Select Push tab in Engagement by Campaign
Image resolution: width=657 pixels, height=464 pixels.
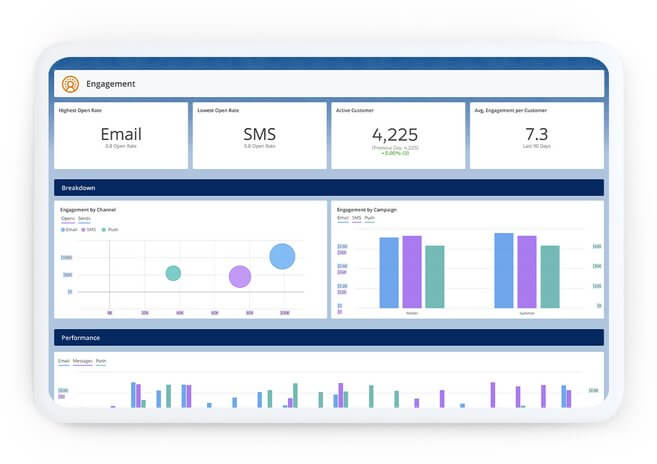pyautogui.click(x=370, y=217)
